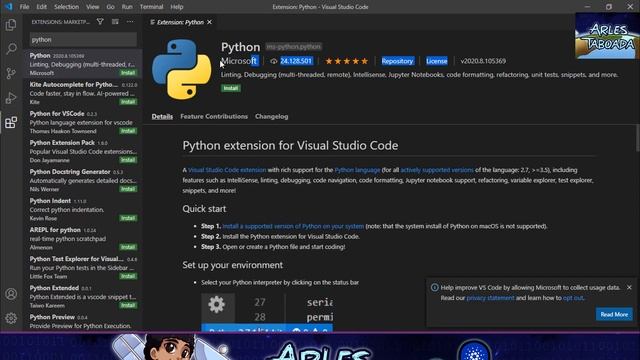Open the Selection menu

[x=67, y=7]
